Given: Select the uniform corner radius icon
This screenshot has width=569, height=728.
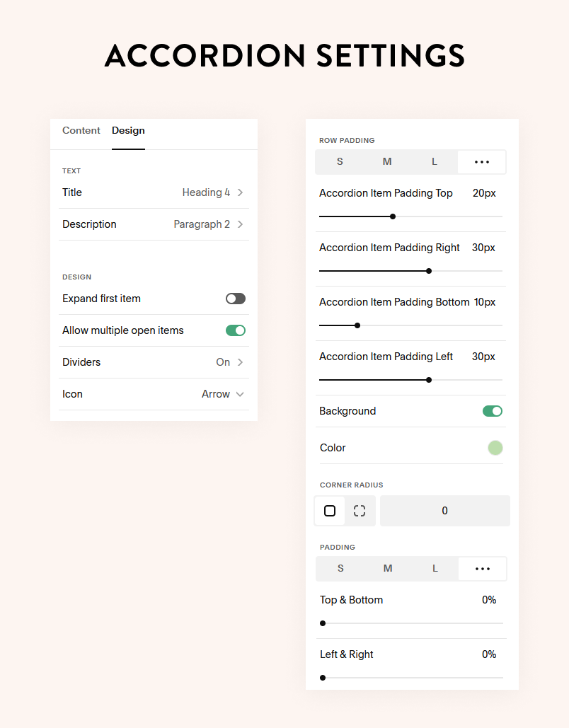Looking at the screenshot, I should click(329, 510).
